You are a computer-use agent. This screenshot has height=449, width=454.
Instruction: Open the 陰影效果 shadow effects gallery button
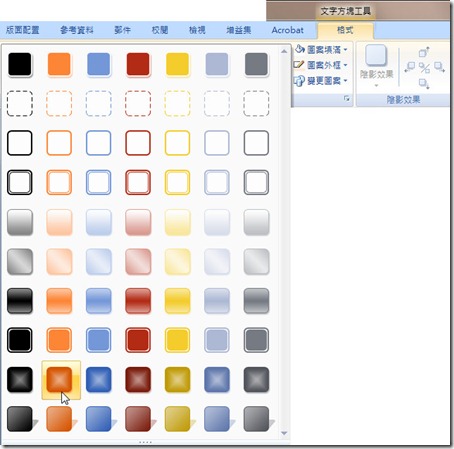(x=376, y=67)
